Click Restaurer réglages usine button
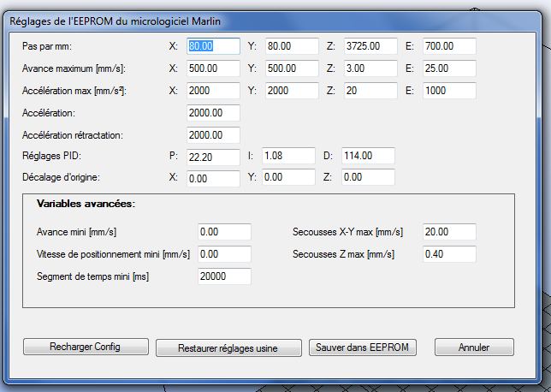The height and width of the screenshot is (392, 551). [x=228, y=348]
